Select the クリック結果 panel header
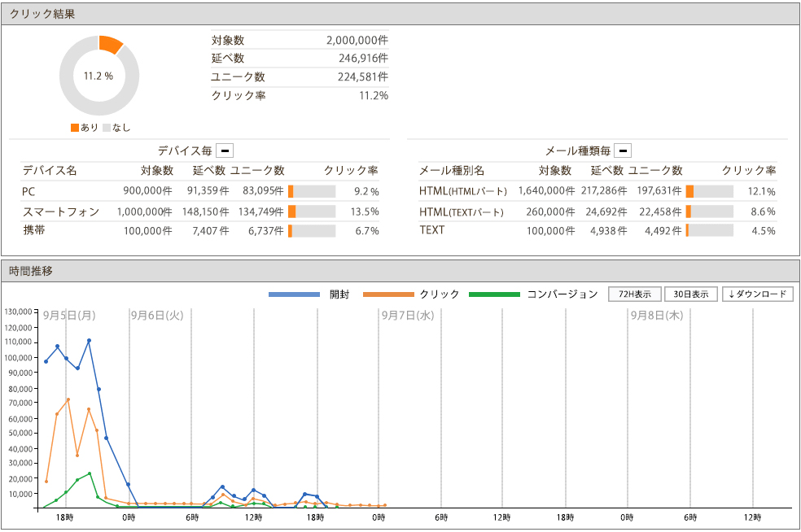The width and height of the screenshot is (801, 532). click(x=400, y=14)
